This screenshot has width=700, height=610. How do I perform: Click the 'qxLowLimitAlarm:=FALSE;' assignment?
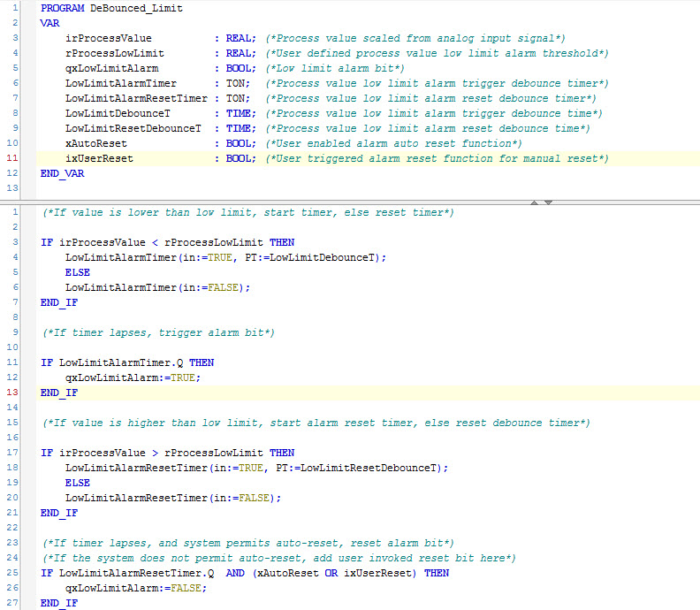(136, 588)
